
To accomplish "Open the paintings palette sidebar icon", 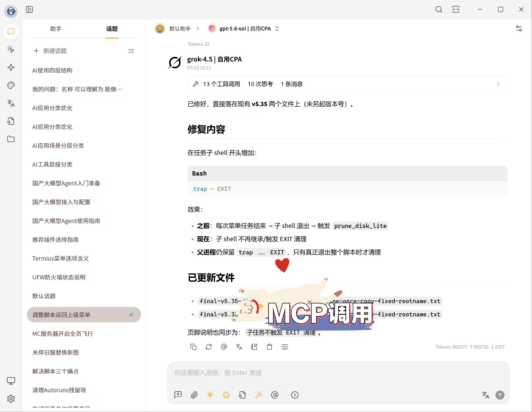I will tap(11, 85).
